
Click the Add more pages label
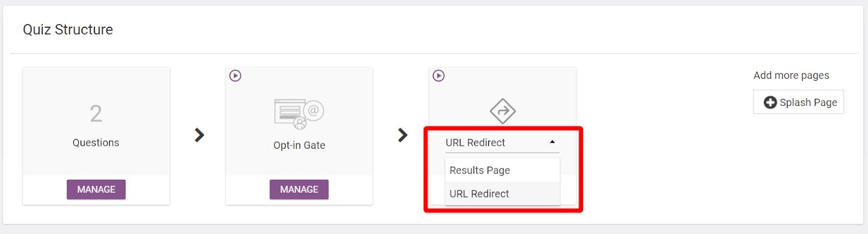click(x=791, y=75)
